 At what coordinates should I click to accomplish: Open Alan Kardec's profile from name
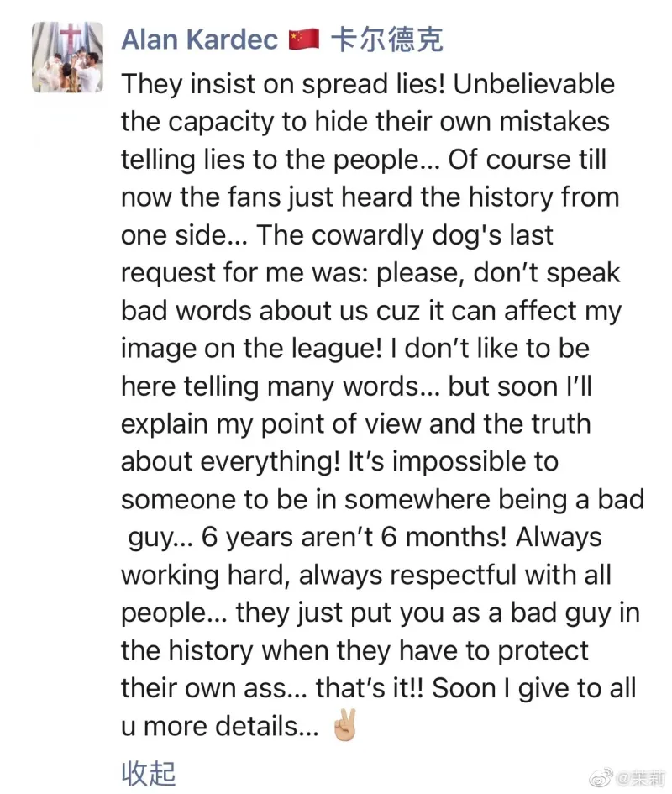point(199,40)
